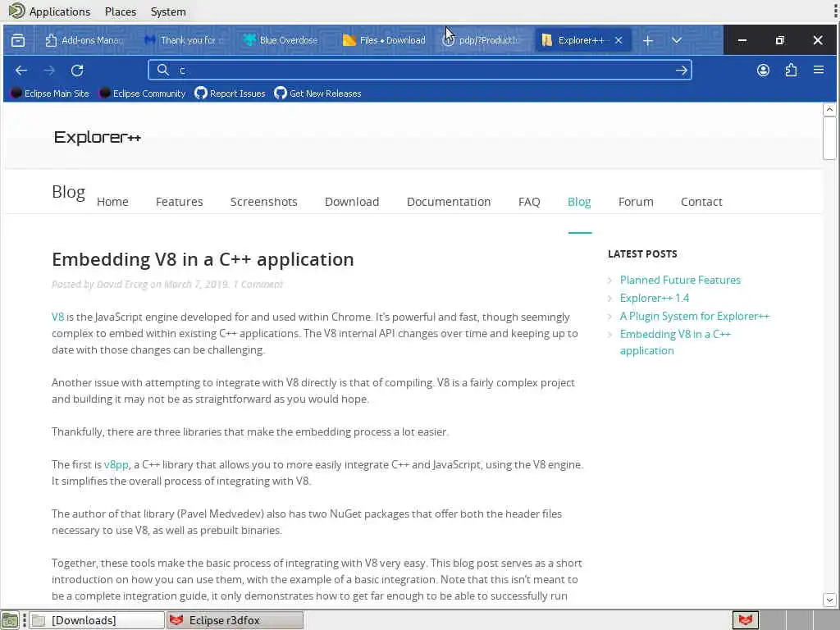
Task: Open the Contact nav item
Action: pyautogui.click(x=702, y=202)
